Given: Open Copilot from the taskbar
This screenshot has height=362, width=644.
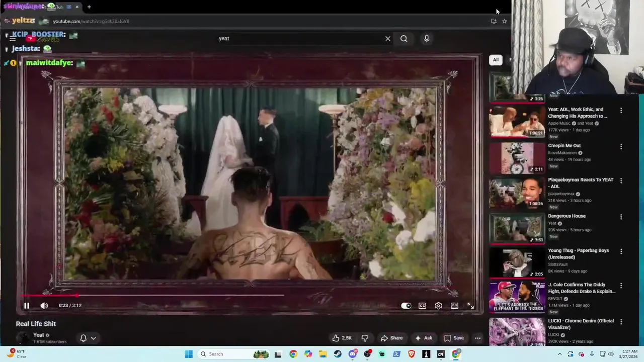Looking at the screenshot, I should click(x=308, y=354).
